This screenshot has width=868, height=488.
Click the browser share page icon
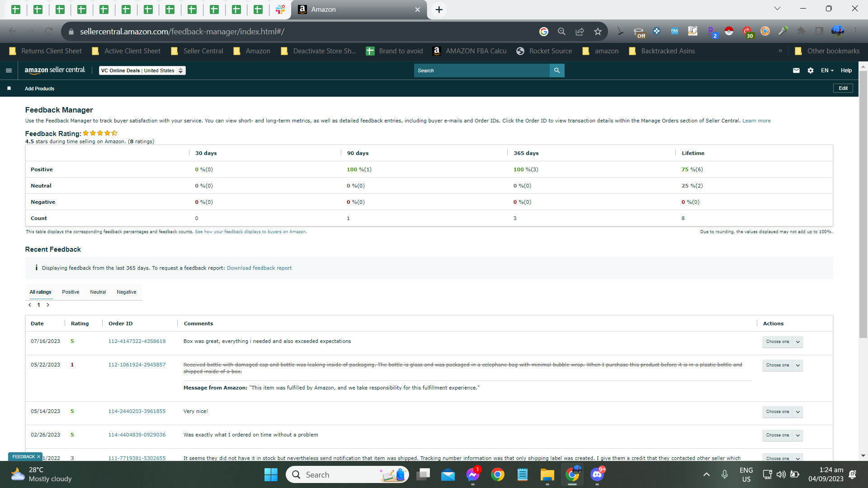click(x=580, y=32)
